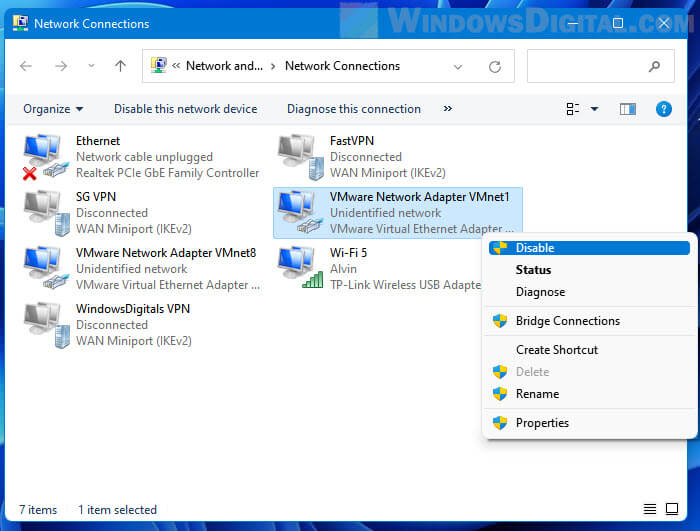Select the SG VPN connection icon

click(47, 213)
